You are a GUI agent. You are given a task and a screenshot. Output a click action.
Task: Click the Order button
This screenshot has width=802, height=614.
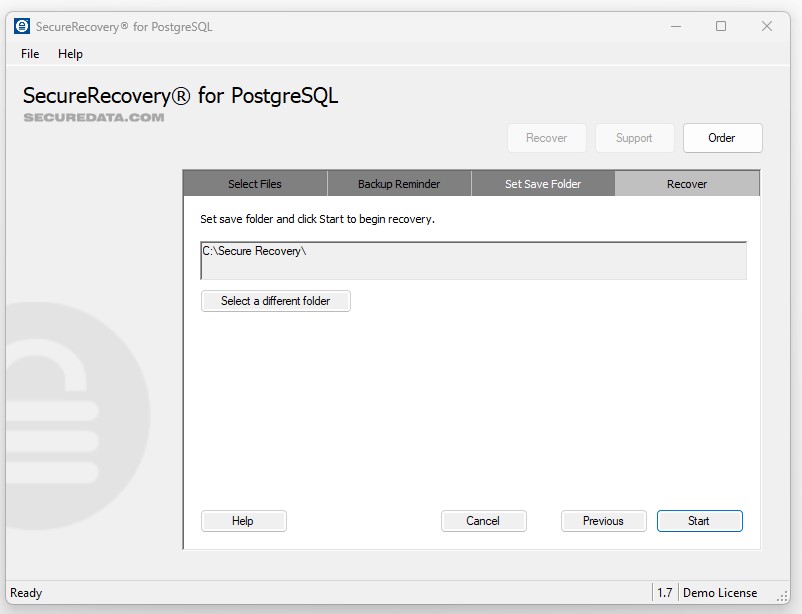click(722, 138)
